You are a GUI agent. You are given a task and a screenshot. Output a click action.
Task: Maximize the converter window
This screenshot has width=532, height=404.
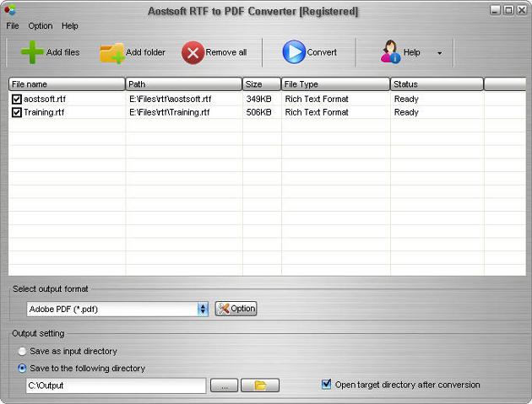click(x=508, y=10)
